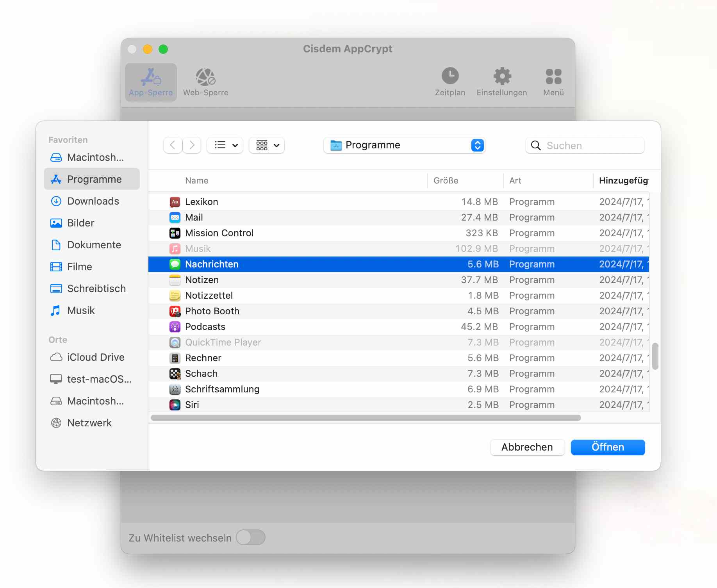Open the list view options dropdown
The image size is (717, 588).
(225, 145)
